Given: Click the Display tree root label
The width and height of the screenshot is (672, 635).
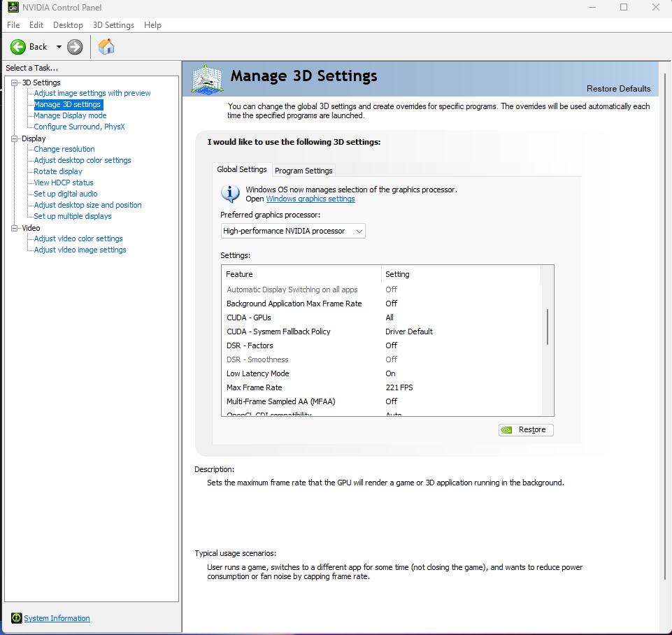Looking at the screenshot, I should (34, 139).
